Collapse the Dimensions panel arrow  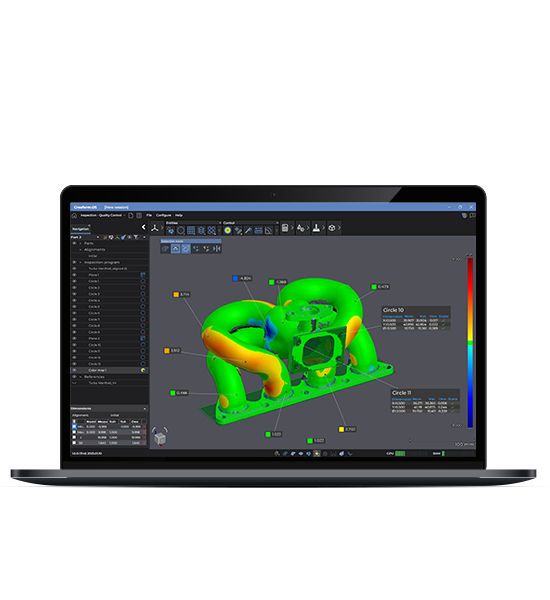pos(145,409)
